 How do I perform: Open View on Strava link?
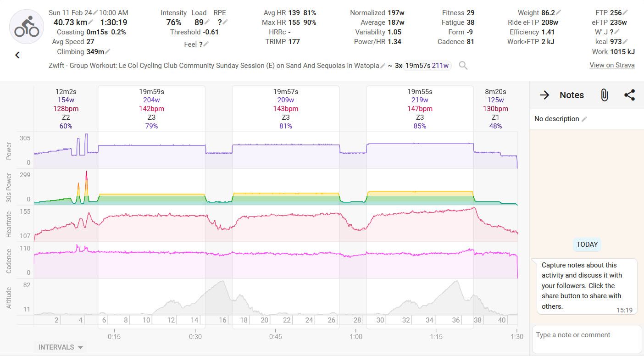pyautogui.click(x=612, y=65)
